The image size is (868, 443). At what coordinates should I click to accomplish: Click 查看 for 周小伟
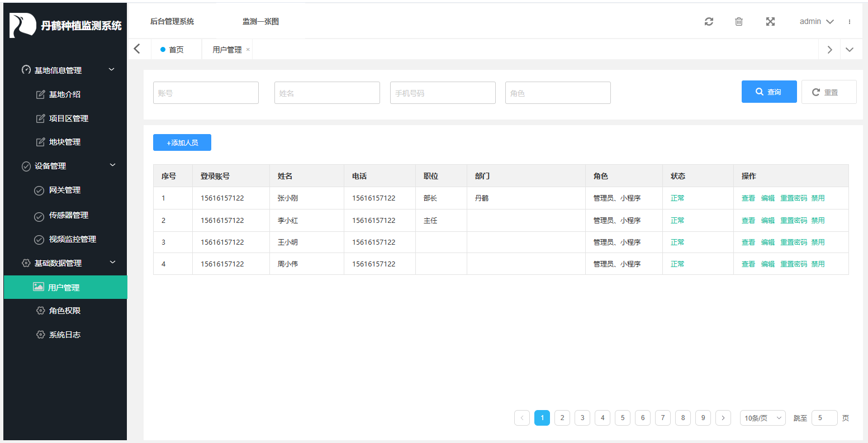748,264
